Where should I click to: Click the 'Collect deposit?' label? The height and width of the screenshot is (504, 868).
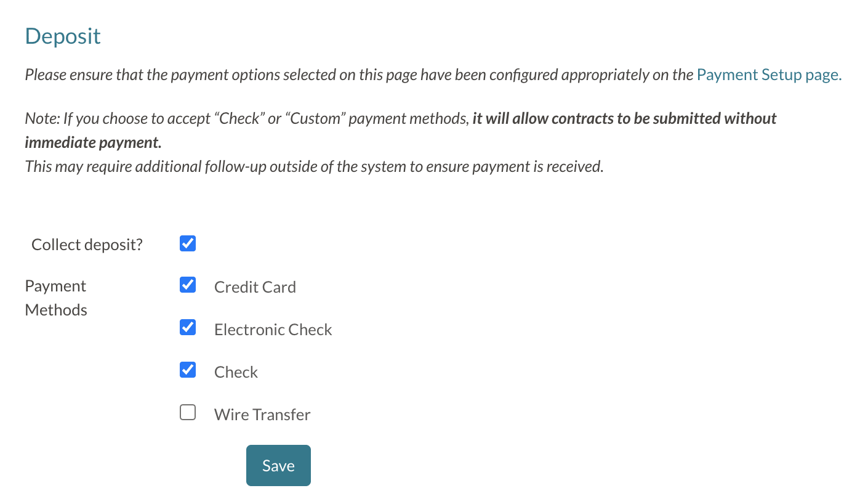(x=87, y=245)
